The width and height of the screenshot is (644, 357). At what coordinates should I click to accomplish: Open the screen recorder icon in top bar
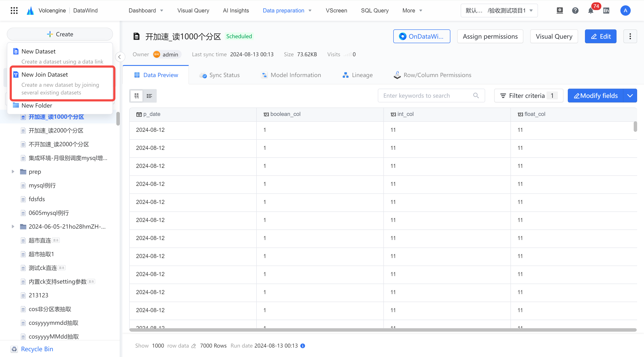pos(560,11)
